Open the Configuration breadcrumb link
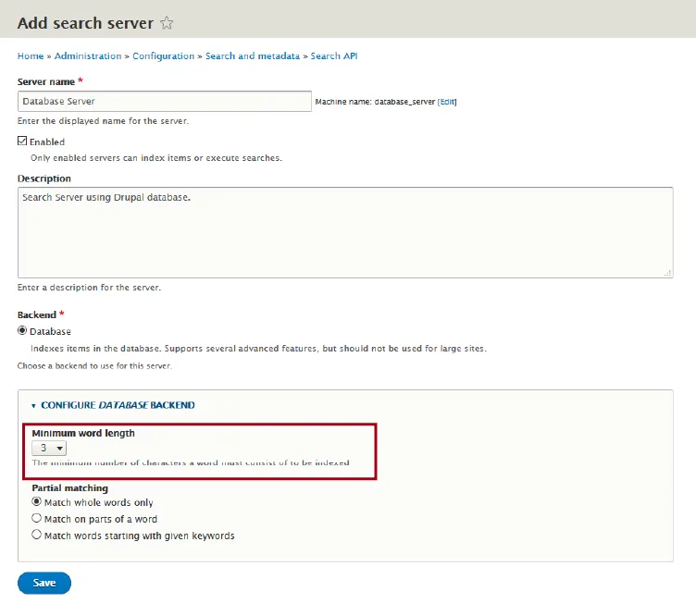696x616 pixels. [163, 56]
